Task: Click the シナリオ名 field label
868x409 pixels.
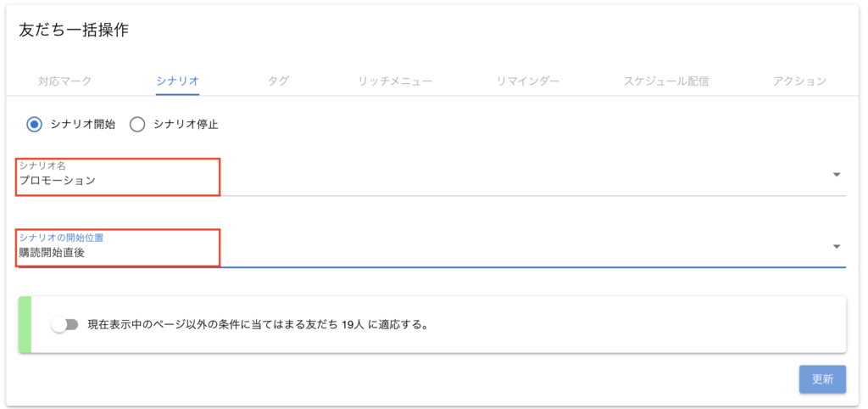Action: [x=42, y=165]
